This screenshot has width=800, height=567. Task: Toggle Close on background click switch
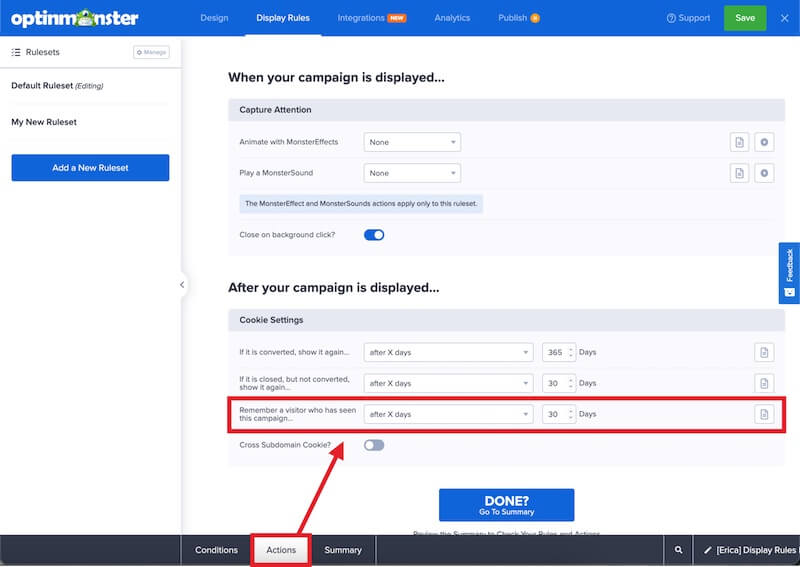click(374, 235)
